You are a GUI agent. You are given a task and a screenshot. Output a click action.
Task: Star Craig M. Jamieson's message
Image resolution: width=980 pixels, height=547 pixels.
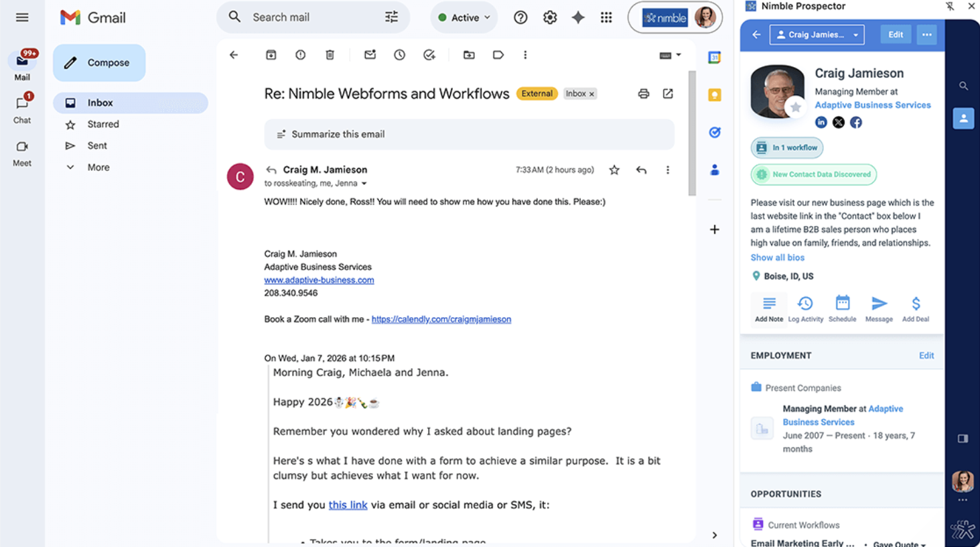614,170
